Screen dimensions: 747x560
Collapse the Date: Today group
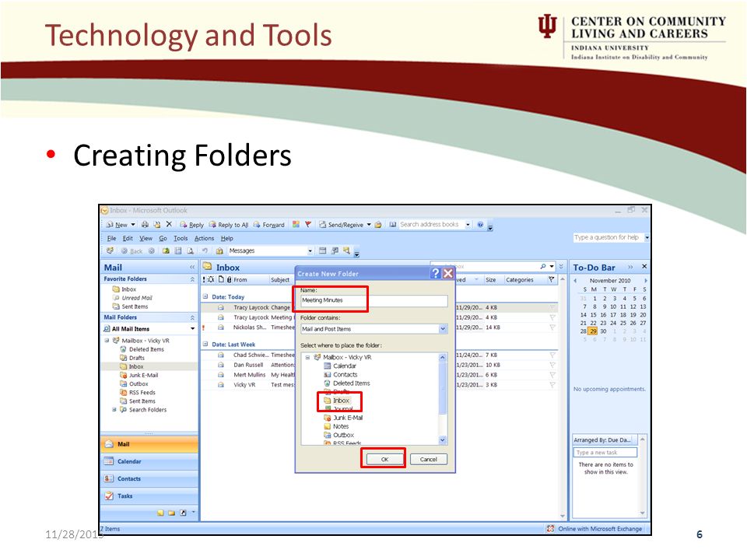pos(205,296)
